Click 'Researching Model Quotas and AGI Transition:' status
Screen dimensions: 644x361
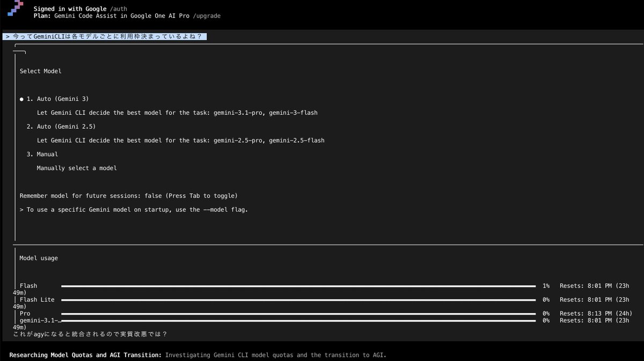coord(85,355)
